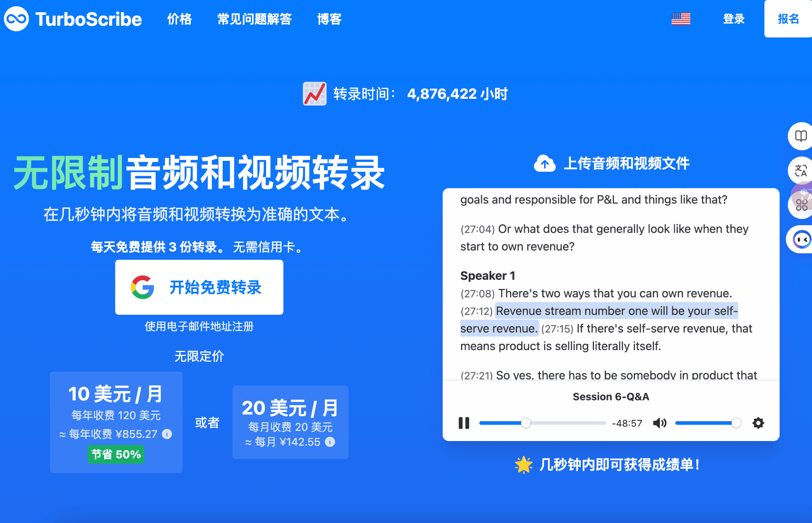Click the 转录时间 4,876,422 小时 counter
The width and height of the screenshot is (812, 523).
[420, 94]
